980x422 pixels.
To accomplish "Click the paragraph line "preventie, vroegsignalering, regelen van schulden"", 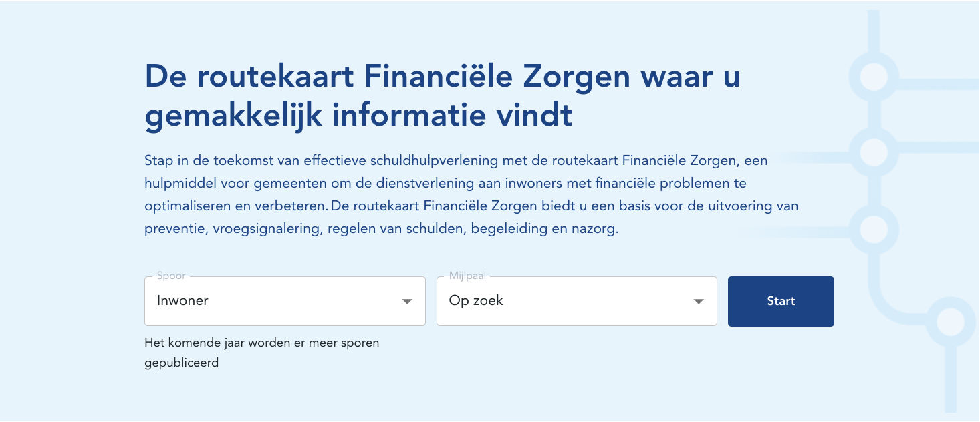I will 381,229.
